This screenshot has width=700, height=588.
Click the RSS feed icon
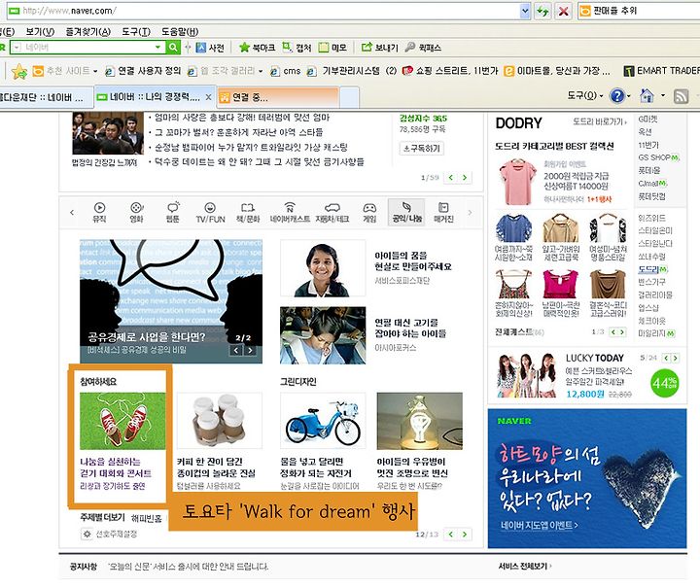click(x=681, y=96)
